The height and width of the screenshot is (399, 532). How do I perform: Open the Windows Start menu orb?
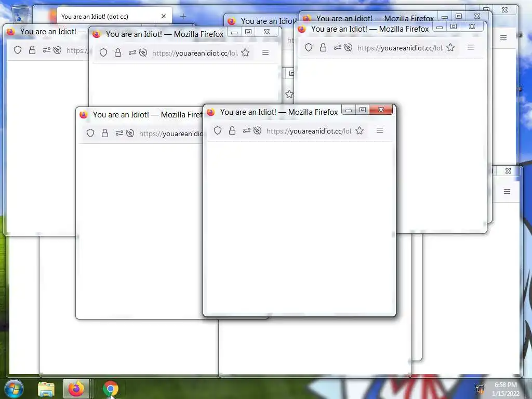(x=14, y=389)
